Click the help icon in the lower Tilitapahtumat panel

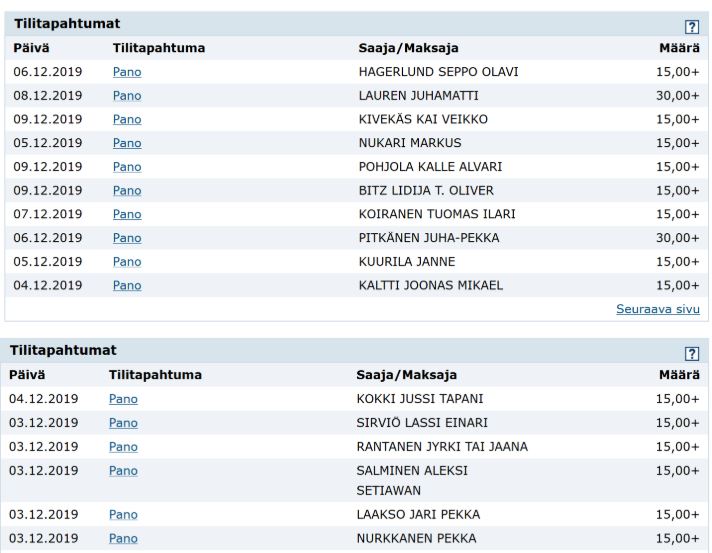(x=691, y=353)
